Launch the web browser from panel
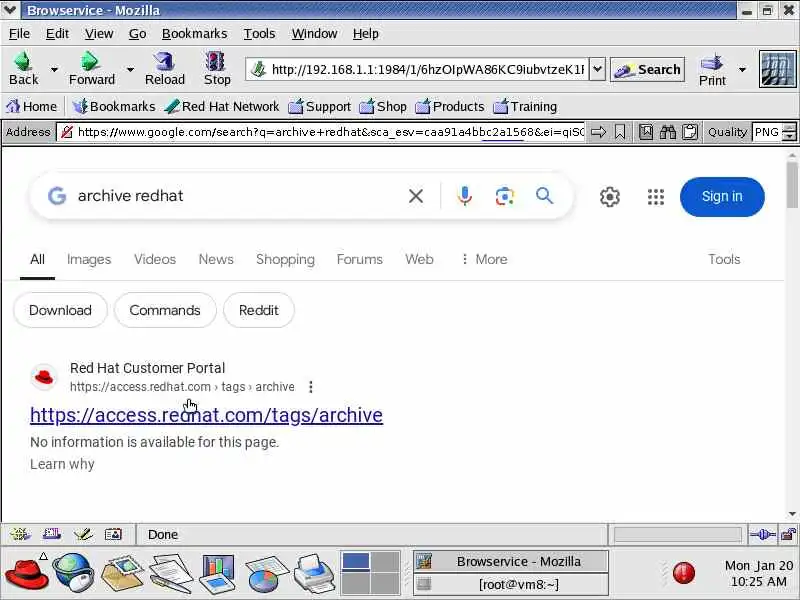This screenshot has width=800, height=600. [x=73, y=573]
